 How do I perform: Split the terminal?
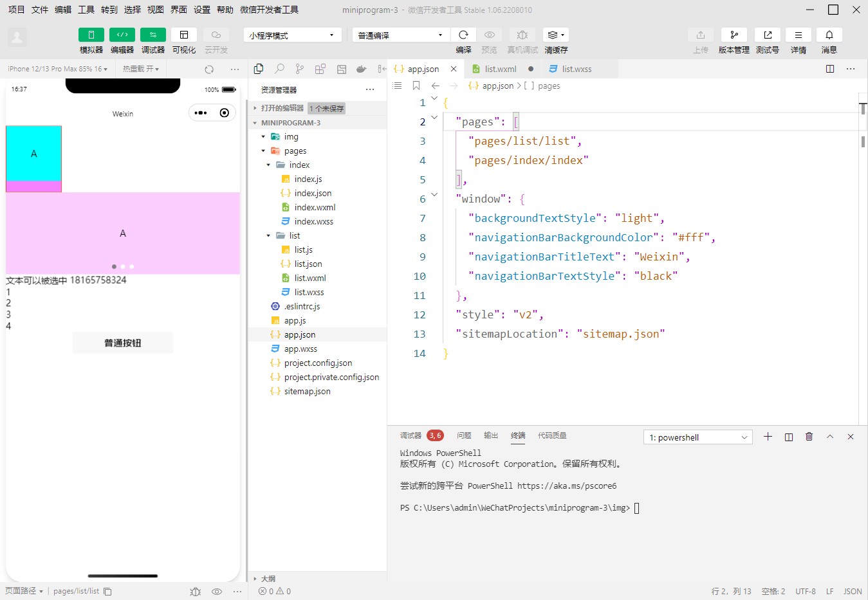pyautogui.click(x=788, y=437)
